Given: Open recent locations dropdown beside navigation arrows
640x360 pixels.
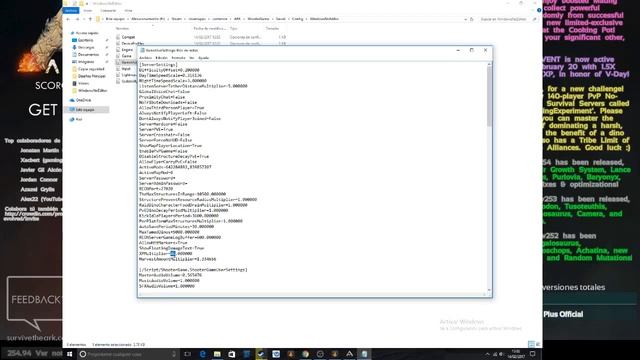Looking at the screenshot, I should pyautogui.click(x=84, y=19).
